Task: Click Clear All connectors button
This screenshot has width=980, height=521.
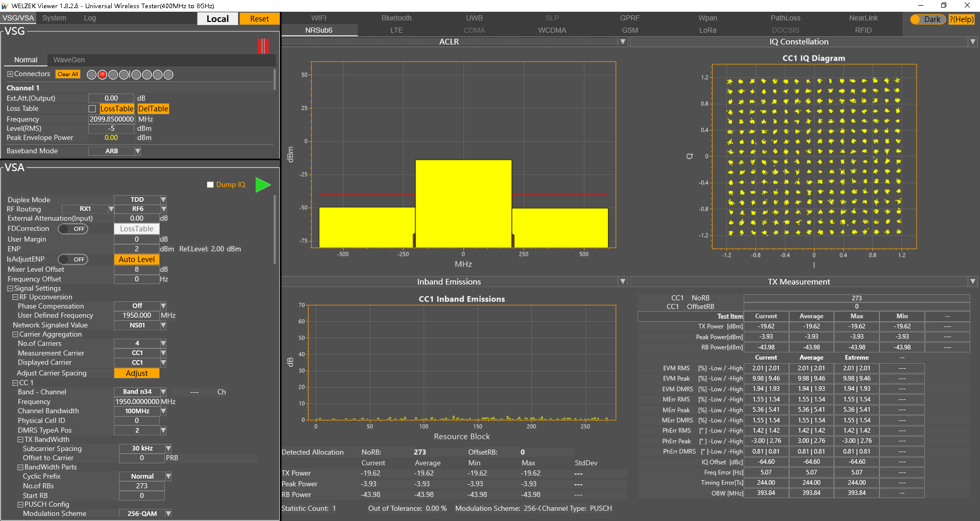Action: 68,74
